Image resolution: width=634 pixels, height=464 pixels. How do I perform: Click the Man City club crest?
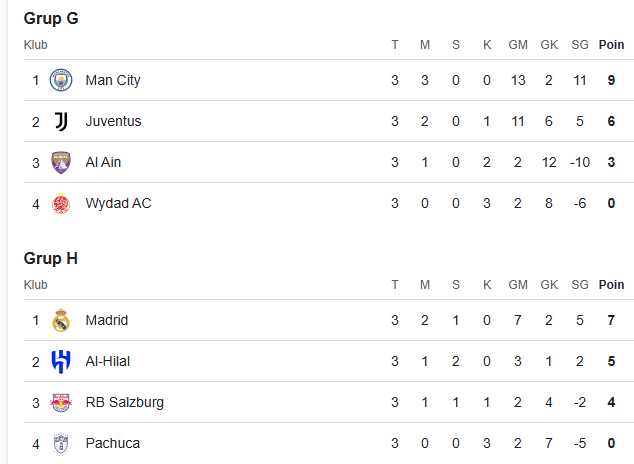[61, 80]
